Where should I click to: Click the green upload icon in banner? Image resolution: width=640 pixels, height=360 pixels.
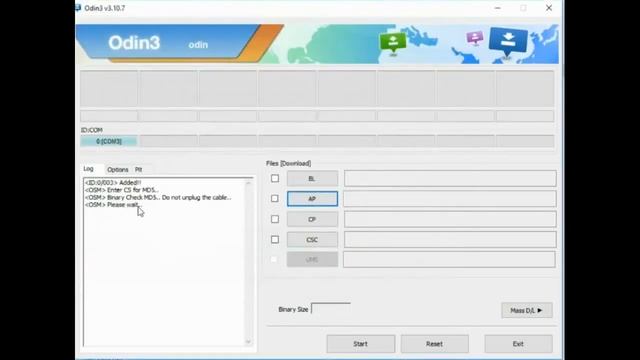(393, 43)
